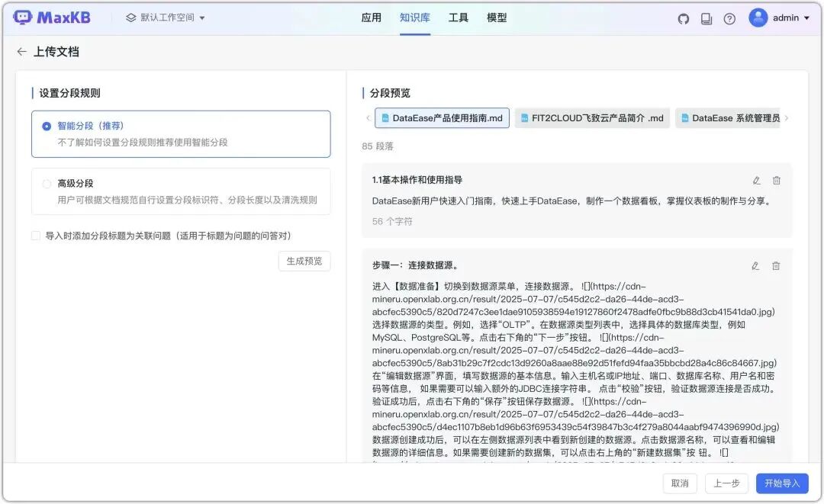
Task: Switch to the 知识库 menu
Action: pos(414,18)
